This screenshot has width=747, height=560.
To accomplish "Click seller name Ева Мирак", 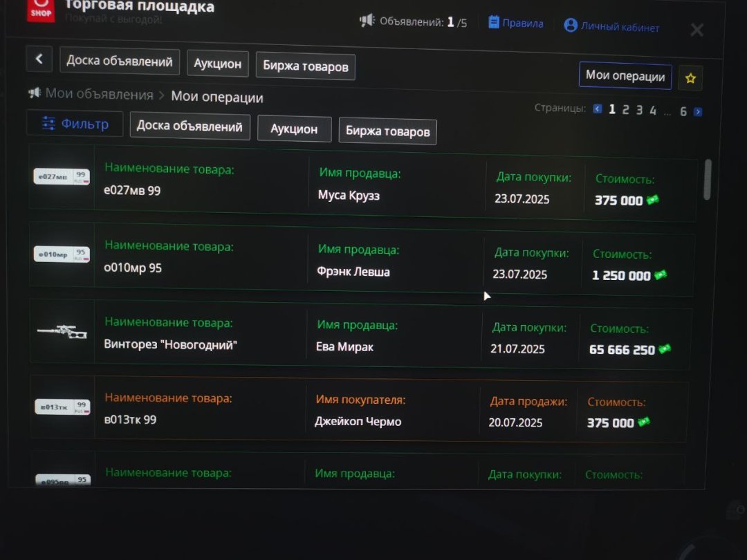I will 344,346.
